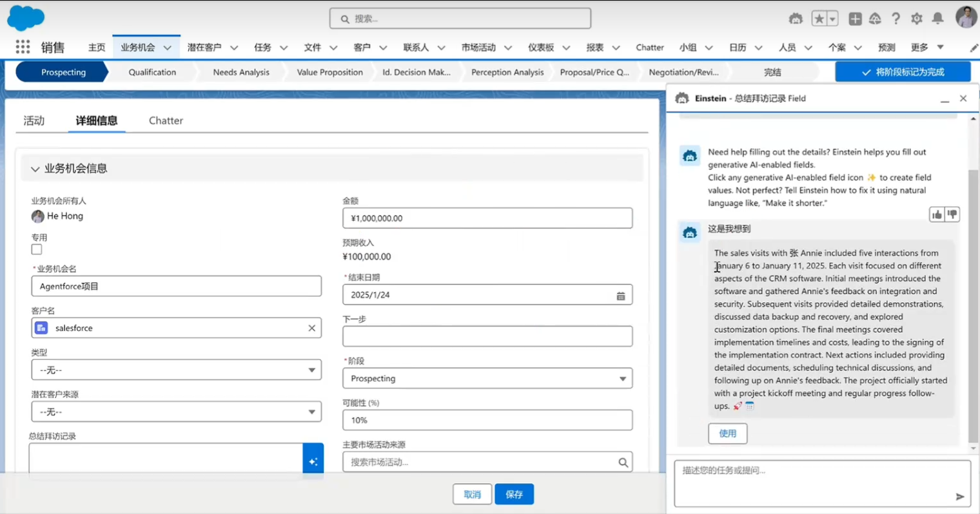
Task: Open Chatter in the navigation bar
Action: click(x=650, y=48)
